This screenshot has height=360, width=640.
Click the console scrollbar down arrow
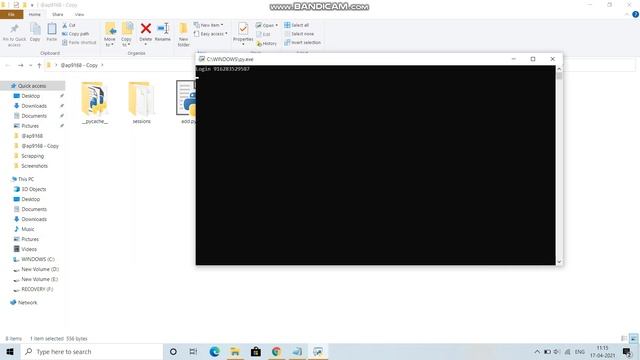click(x=559, y=262)
